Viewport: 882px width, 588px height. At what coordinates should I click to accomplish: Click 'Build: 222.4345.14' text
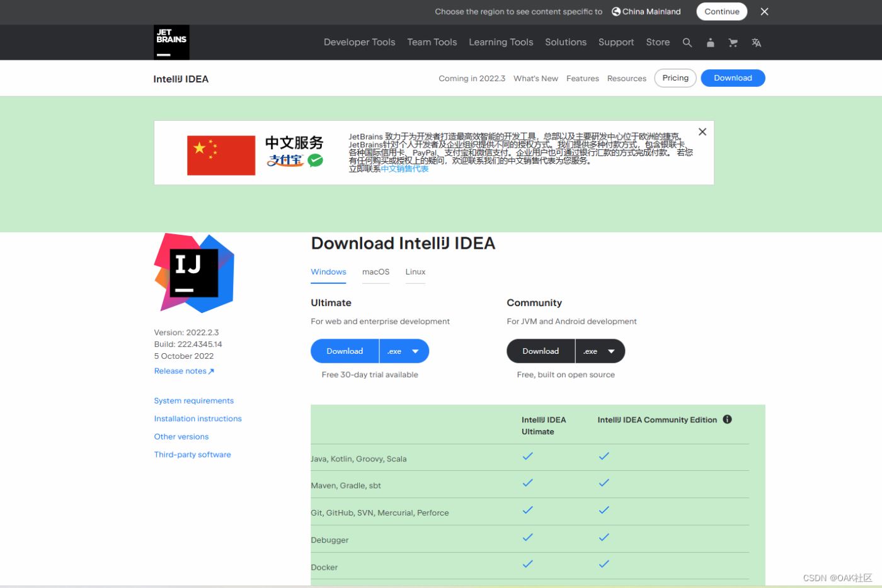click(x=188, y=344)
